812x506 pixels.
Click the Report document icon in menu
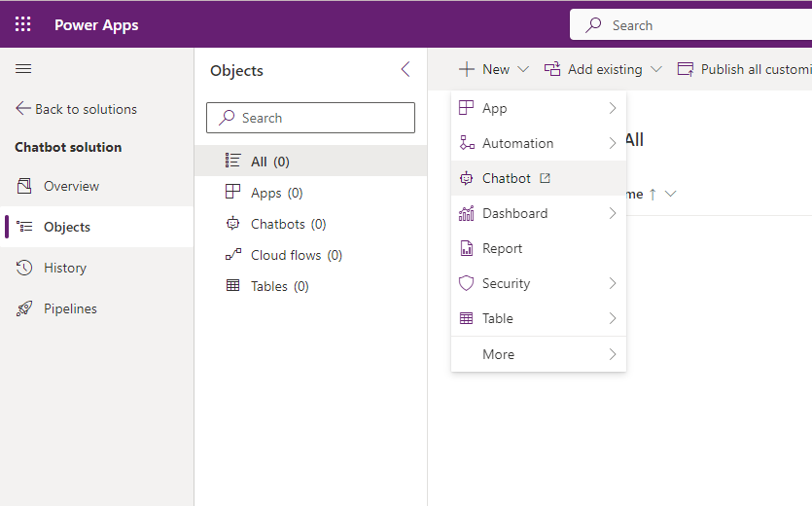coord(467,248)
